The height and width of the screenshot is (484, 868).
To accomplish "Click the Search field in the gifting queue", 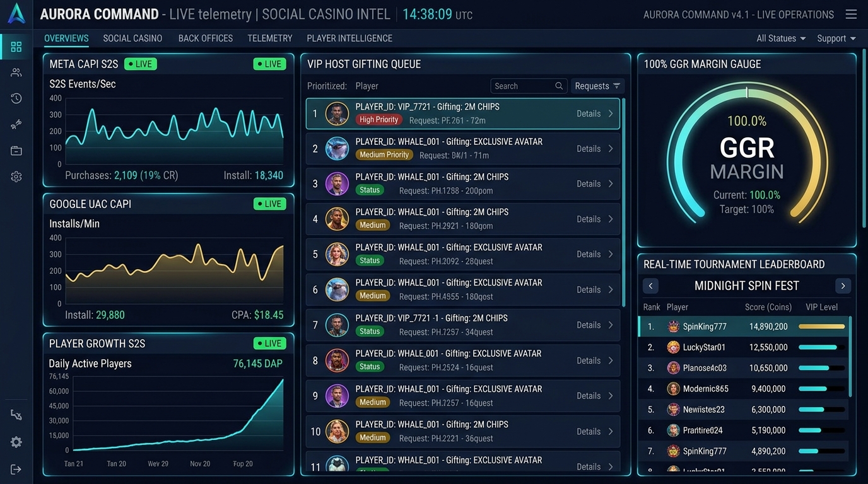I will pyautogui.click(x=528, y=86).
